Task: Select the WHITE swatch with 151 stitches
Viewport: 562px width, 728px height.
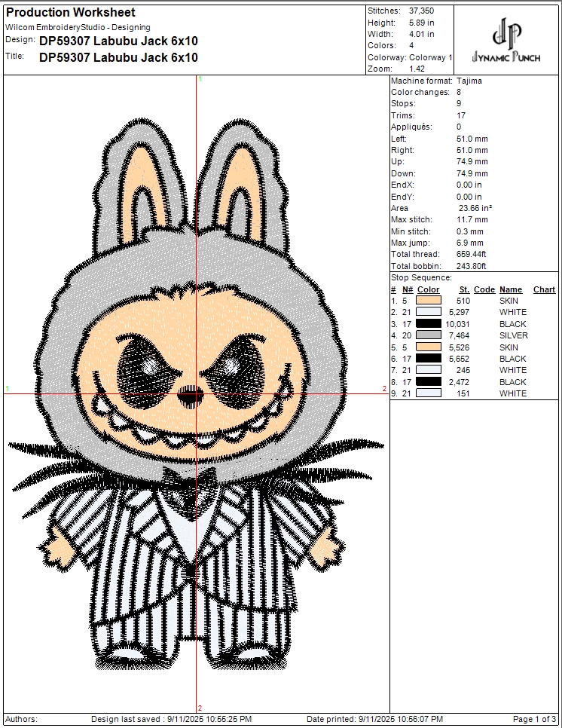Action: pyautogui.click(x=429, y=393)
